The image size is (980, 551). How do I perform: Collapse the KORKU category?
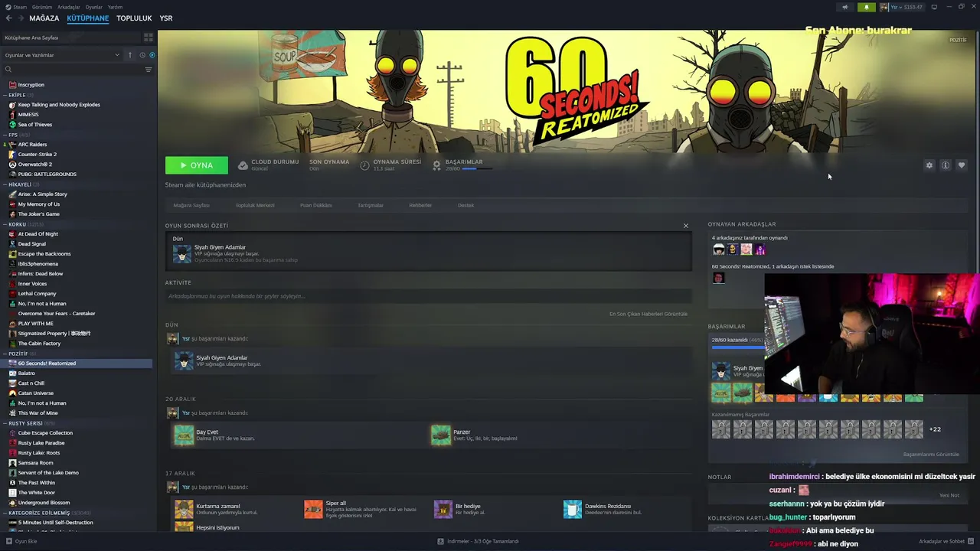pyautogui.click(x=5, y=224)
